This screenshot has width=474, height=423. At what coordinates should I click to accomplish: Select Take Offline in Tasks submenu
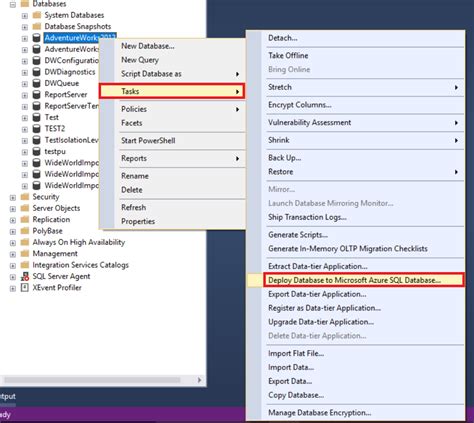pyautogui.click(x=355, y=56)
